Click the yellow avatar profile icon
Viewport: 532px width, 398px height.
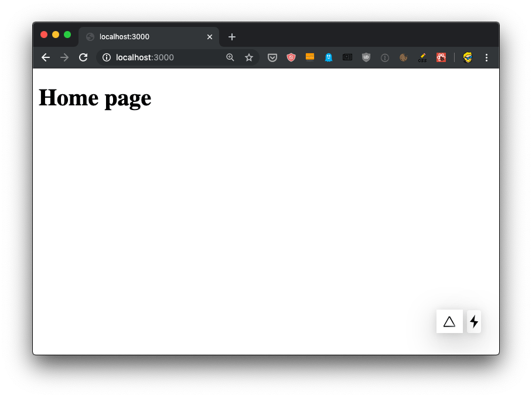click(x=467, y=57)
